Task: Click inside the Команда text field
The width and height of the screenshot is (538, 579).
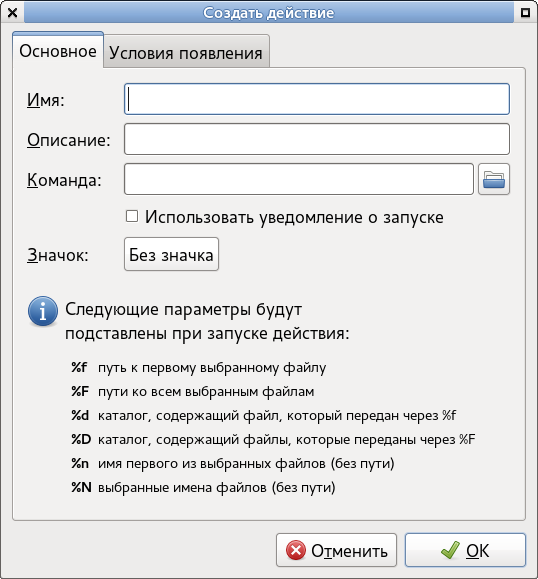Action: click(299, 179)
